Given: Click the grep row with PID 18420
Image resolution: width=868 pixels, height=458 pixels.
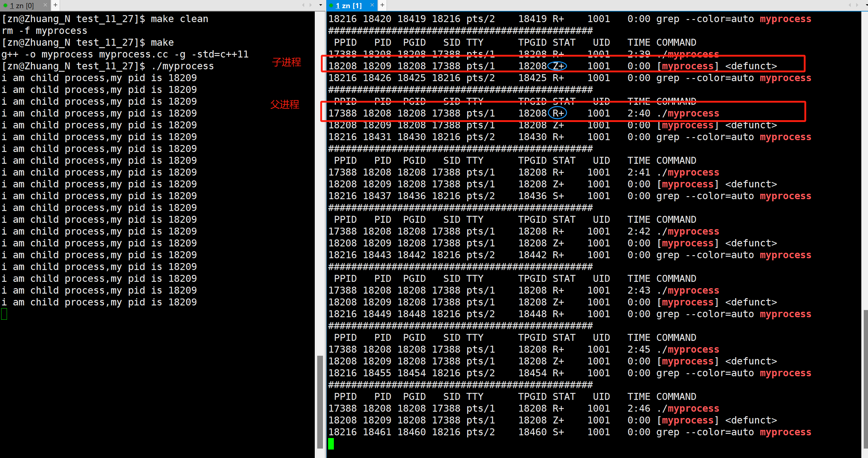Looking at the screenshot, I should pyautogui.click(x=570, y=19).
